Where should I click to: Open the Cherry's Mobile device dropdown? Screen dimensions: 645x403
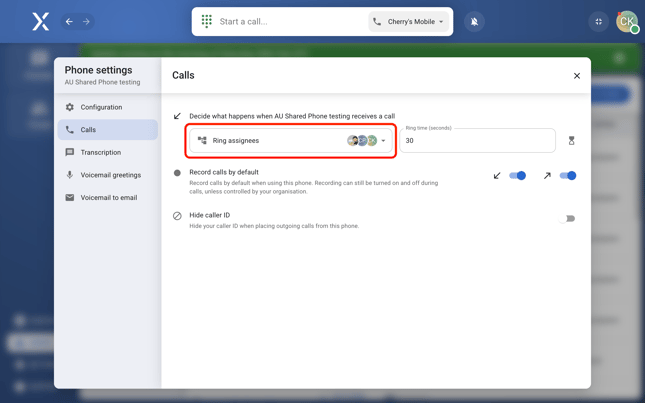tap(409, 21)
